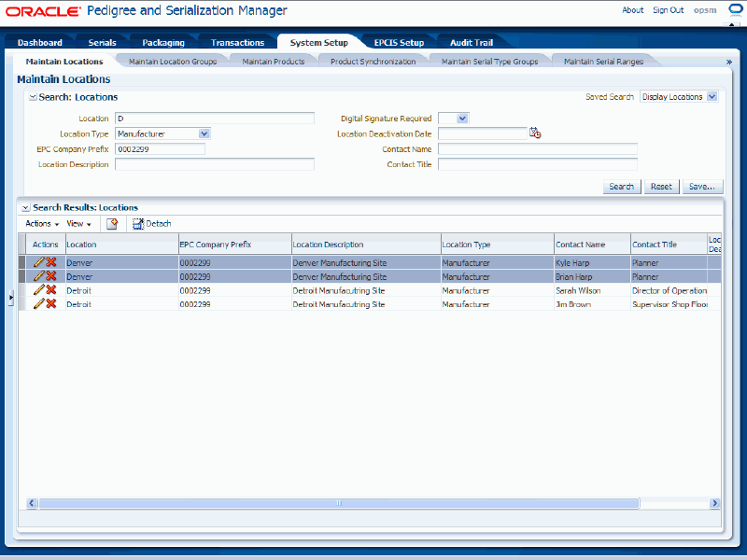Select the 'Director of Operation' cell
This screenshot has height=560, width=747.
(x=669, y=290)
